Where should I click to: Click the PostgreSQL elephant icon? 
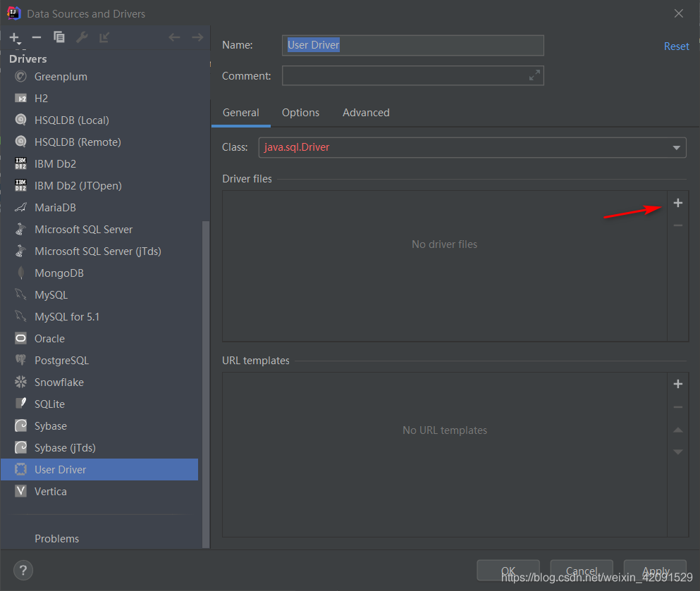(x=20, y=361)
